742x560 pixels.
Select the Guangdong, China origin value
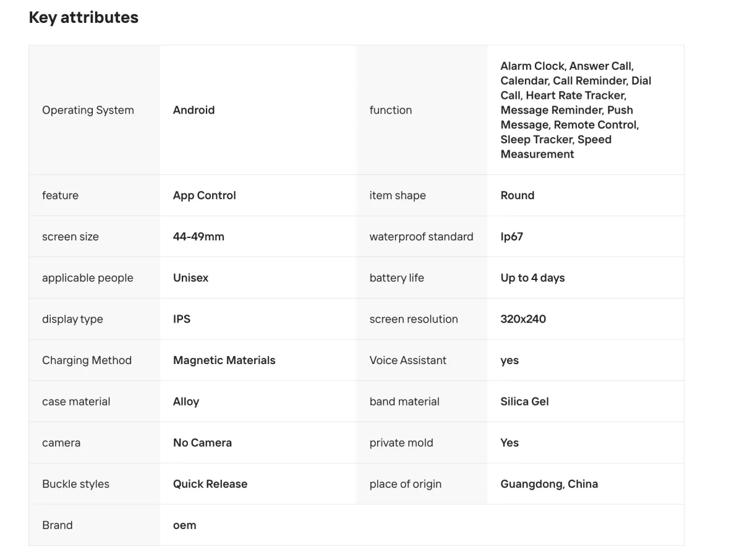(x=549, y=484)
